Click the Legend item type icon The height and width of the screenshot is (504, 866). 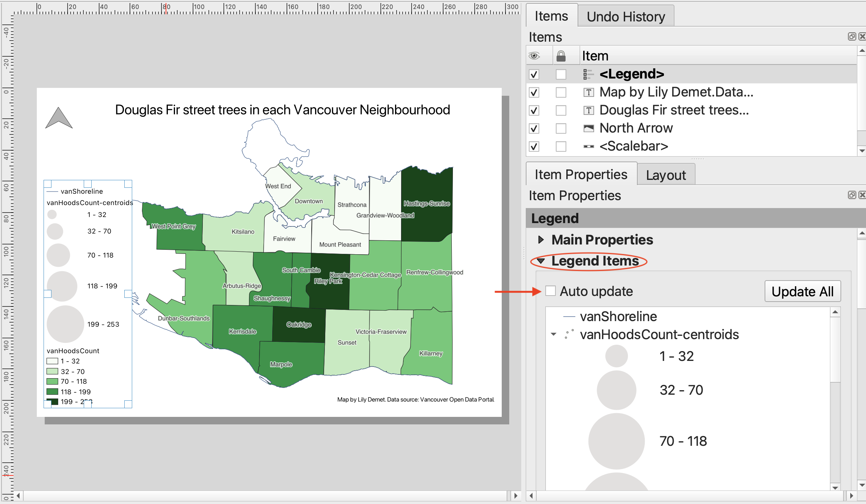pyautogui.click(x=588, y=74)
